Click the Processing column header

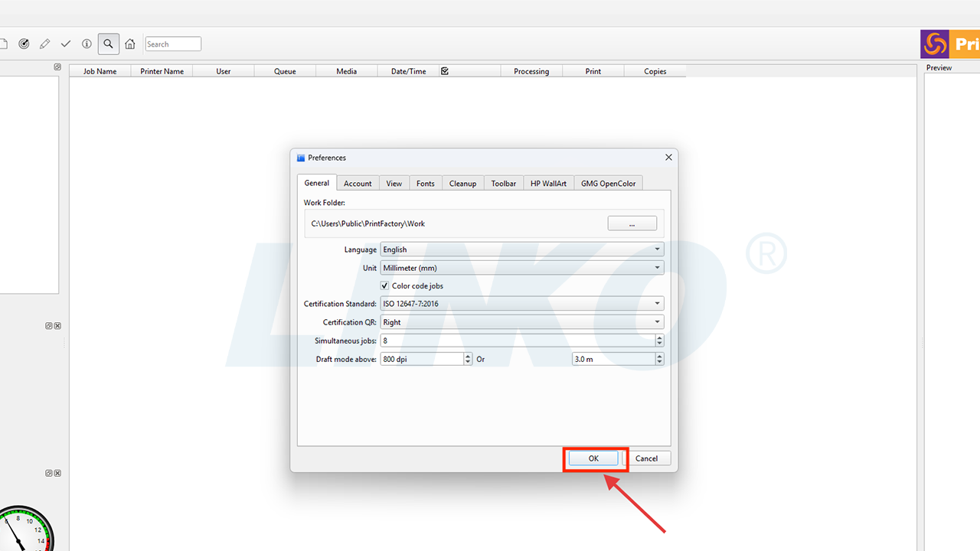coord(531,71)
